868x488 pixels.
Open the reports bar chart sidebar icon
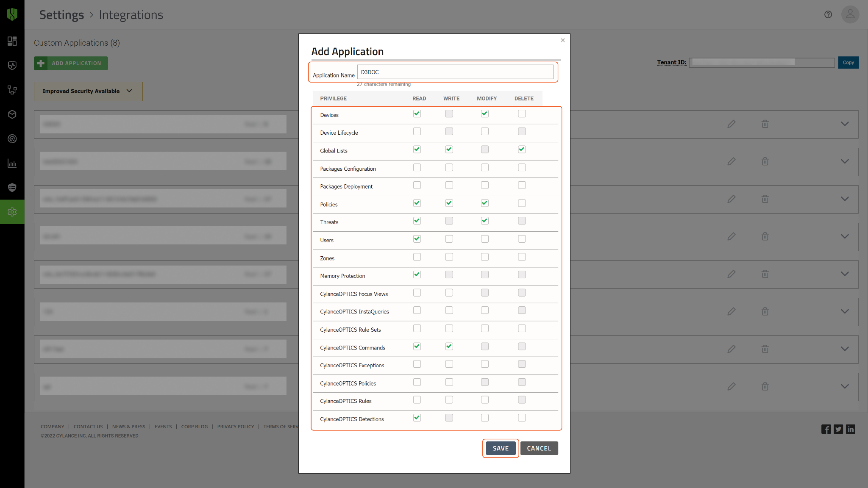12,164
